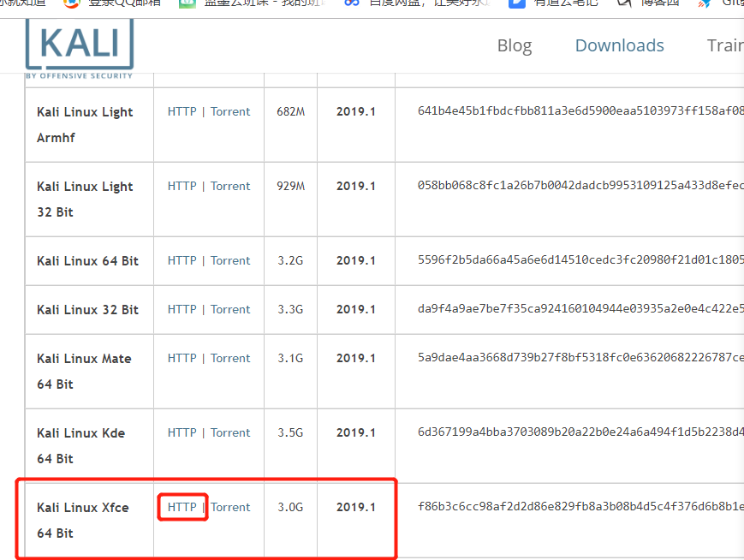
Task: Click the checksum starting with 641b4e45b1fb
Action: pyautogui.click(x=580, y=110)
